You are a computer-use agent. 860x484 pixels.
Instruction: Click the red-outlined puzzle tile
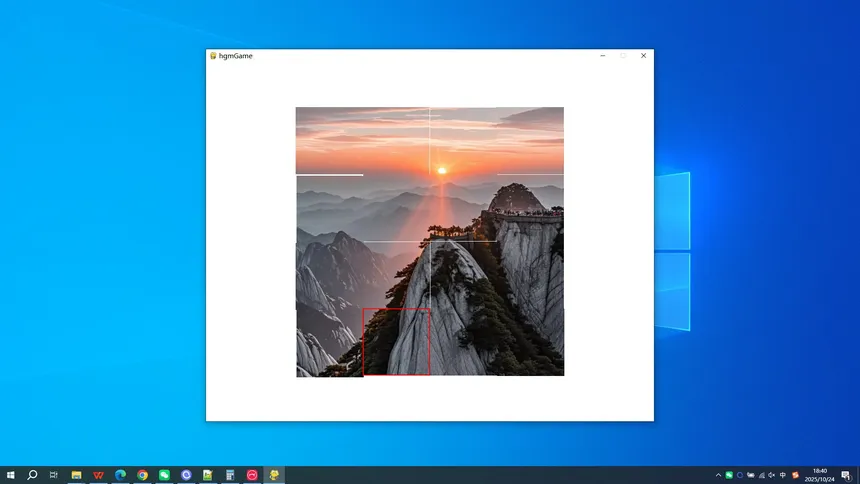[396, 342]
